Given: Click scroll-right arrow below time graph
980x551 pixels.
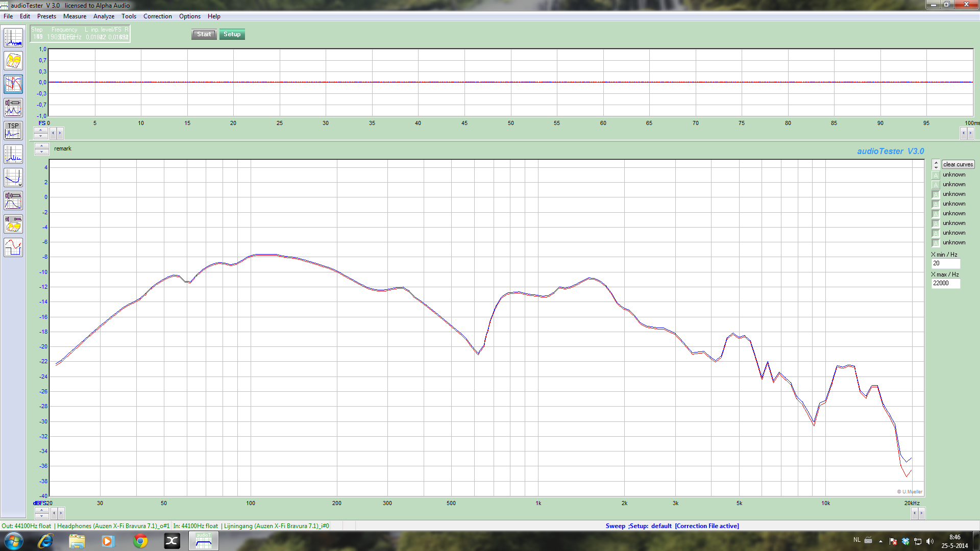Looking at the screenshot, I should tap(970, 133).
